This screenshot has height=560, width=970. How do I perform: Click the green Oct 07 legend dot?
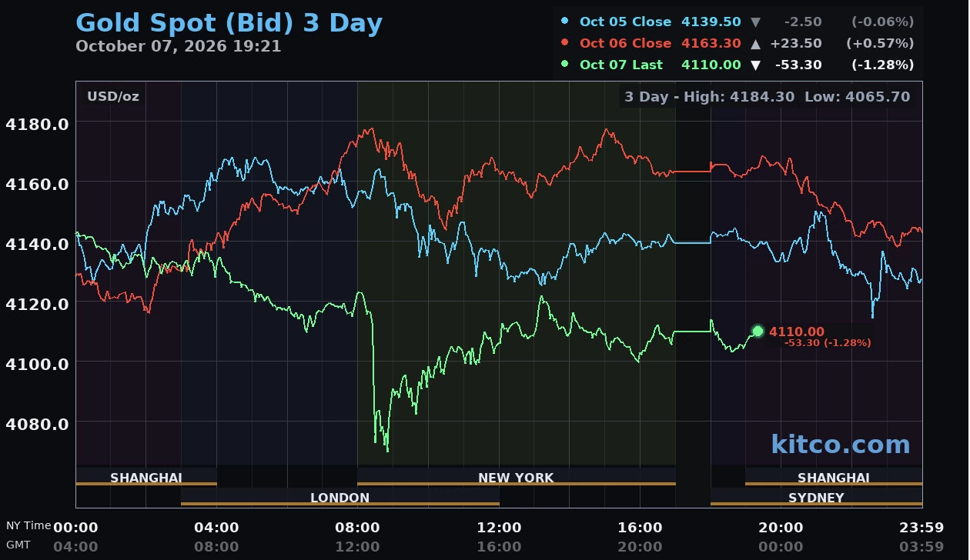tap(565, 65)
